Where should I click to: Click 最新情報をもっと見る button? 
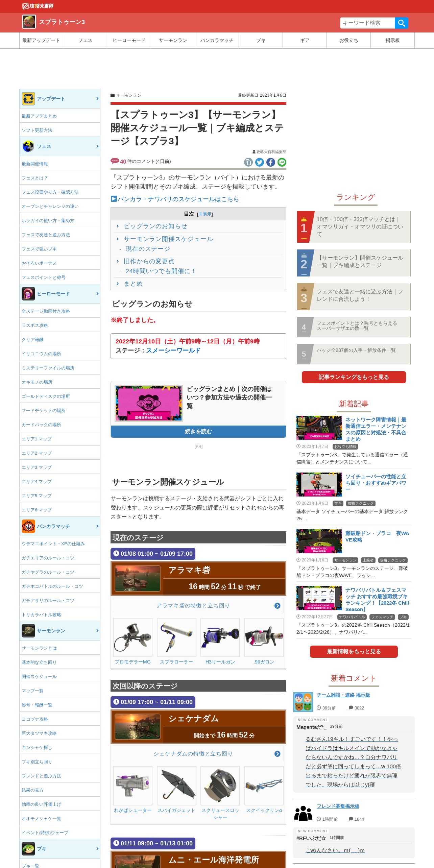point(354,652)
